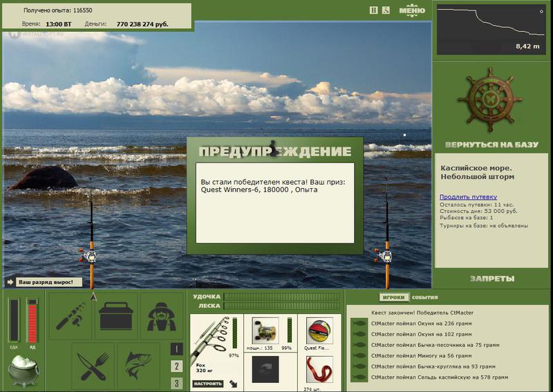Open the ЗАПРЕТЫ section
Viewport: 553px width, 392px height.
pyautogui.click(x=491, y=279)
